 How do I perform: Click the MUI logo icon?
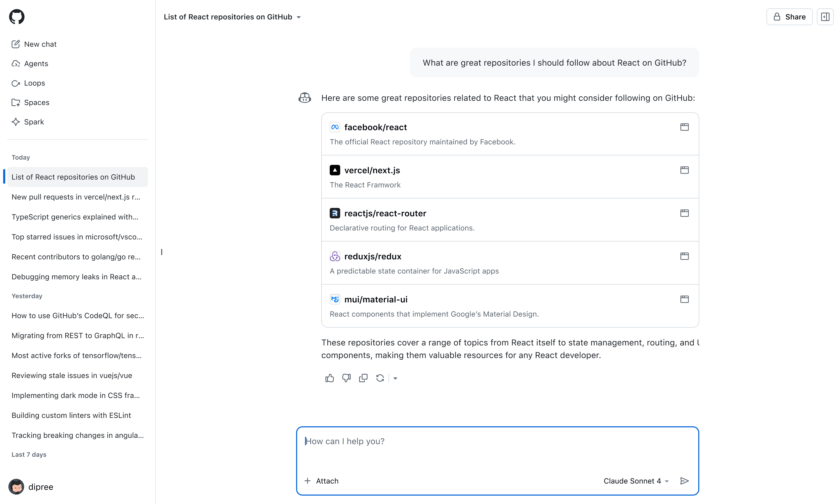tap(335, 299)
